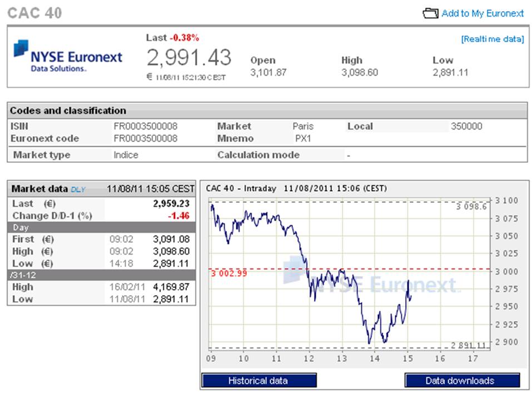Viewport: 532px width, 394px height.
Task: Click the -0.38% change value
Action: (184, 38)
